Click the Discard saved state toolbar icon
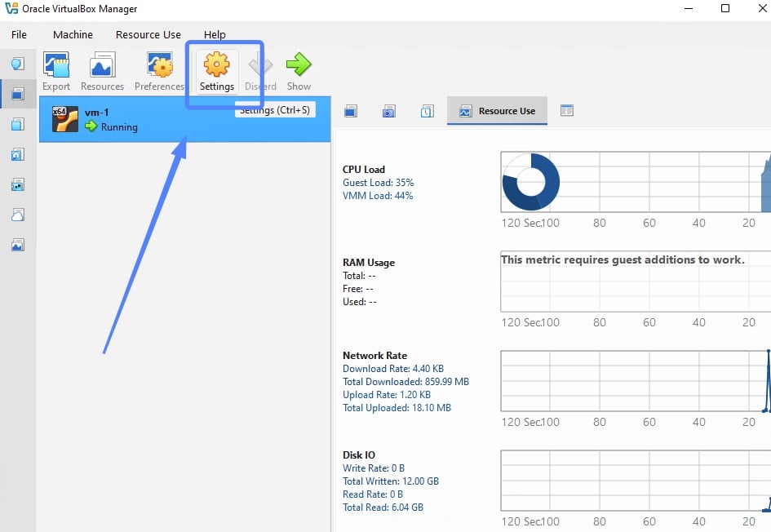The height and width of the screenshot is (532, 771). [x=260, y=72]
